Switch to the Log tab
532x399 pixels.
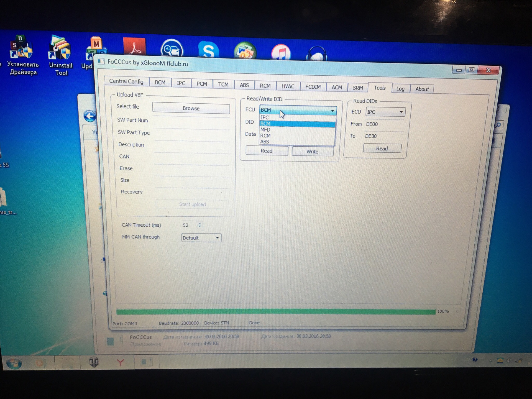[x=400, y=89]
